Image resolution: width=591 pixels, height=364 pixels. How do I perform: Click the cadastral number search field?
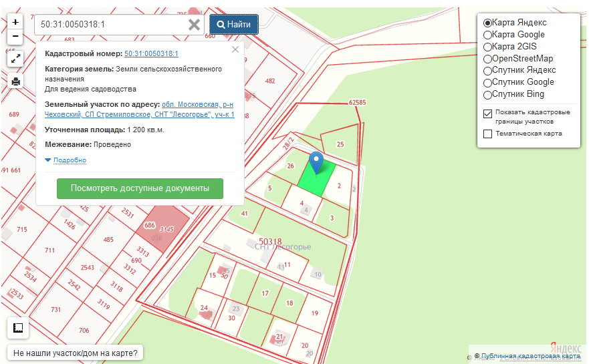click(110, 25)
